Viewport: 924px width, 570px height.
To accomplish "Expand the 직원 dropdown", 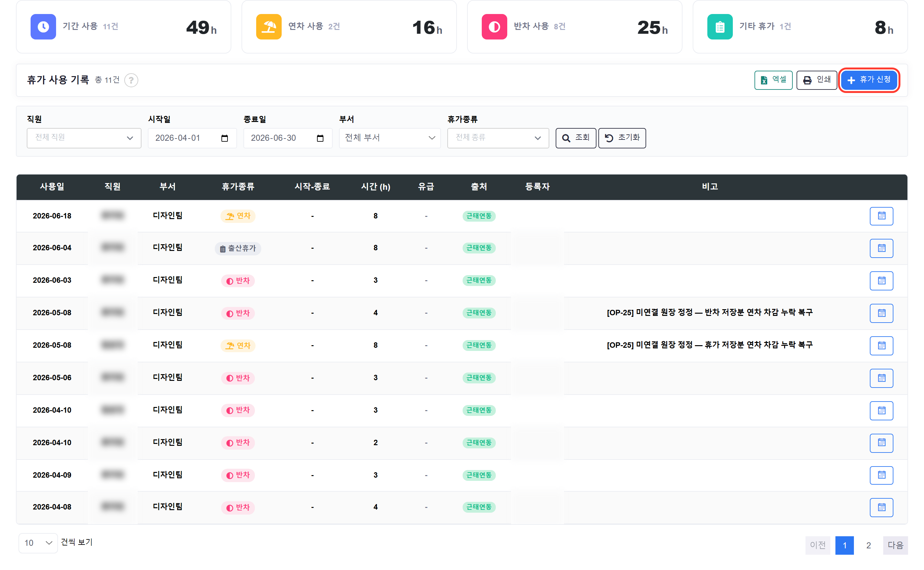I will (84, 138).
